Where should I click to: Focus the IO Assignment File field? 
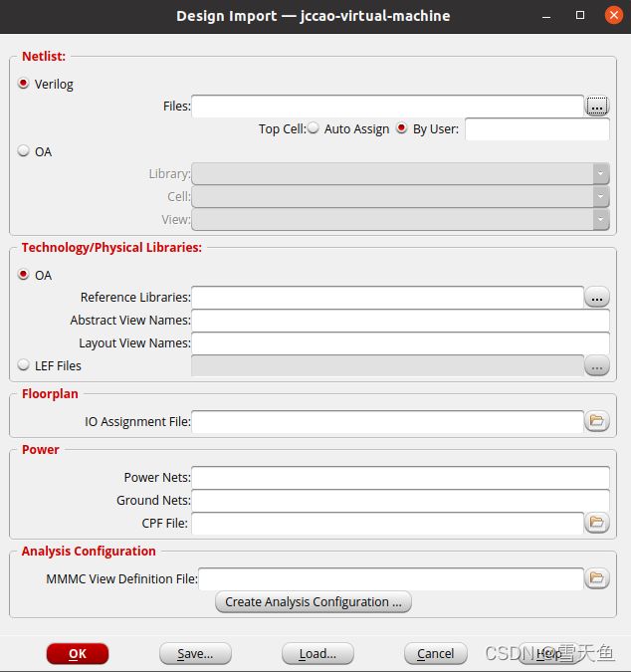pyautogui.click(x=388, y=421)
